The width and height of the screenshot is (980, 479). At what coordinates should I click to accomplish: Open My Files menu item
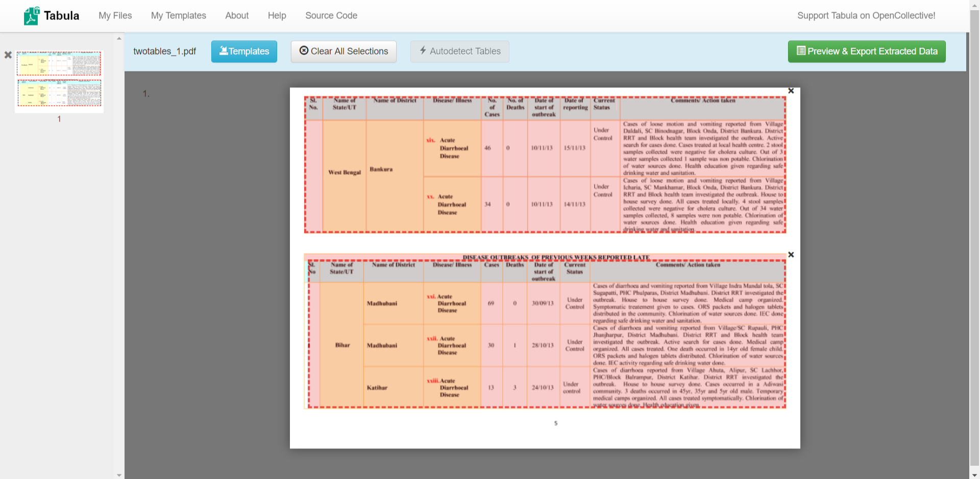[115, 16]
